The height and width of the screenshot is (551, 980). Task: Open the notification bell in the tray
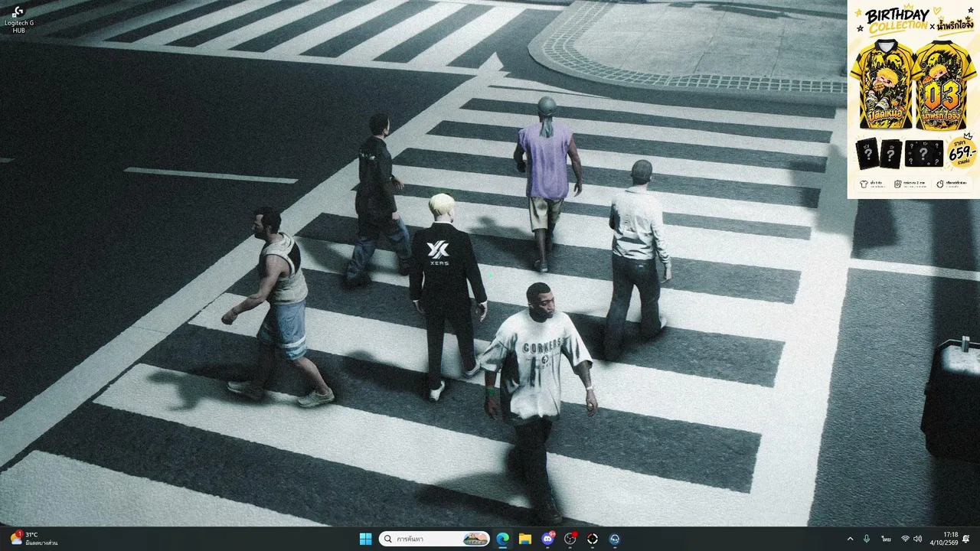pyautogui.click(x=966, y=539)
